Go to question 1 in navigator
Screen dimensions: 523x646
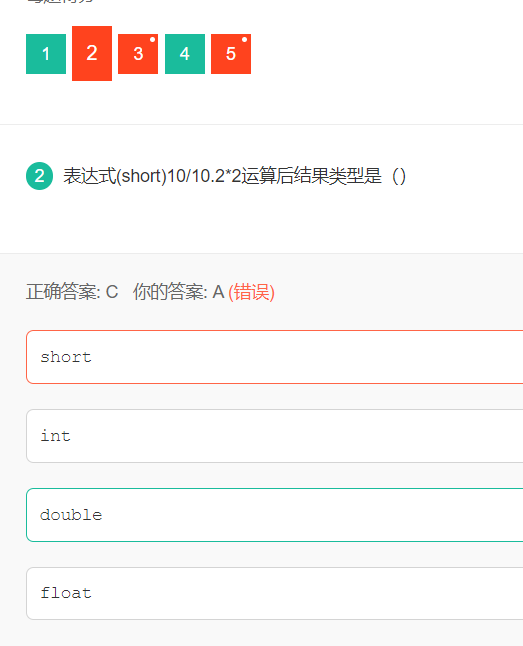point(46,54)
